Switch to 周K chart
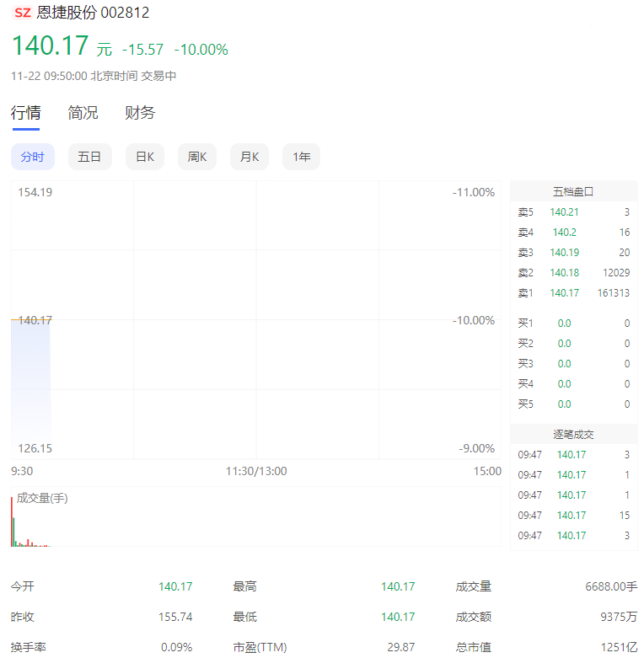This screenshot has height=658, width=644. point(197,157)
